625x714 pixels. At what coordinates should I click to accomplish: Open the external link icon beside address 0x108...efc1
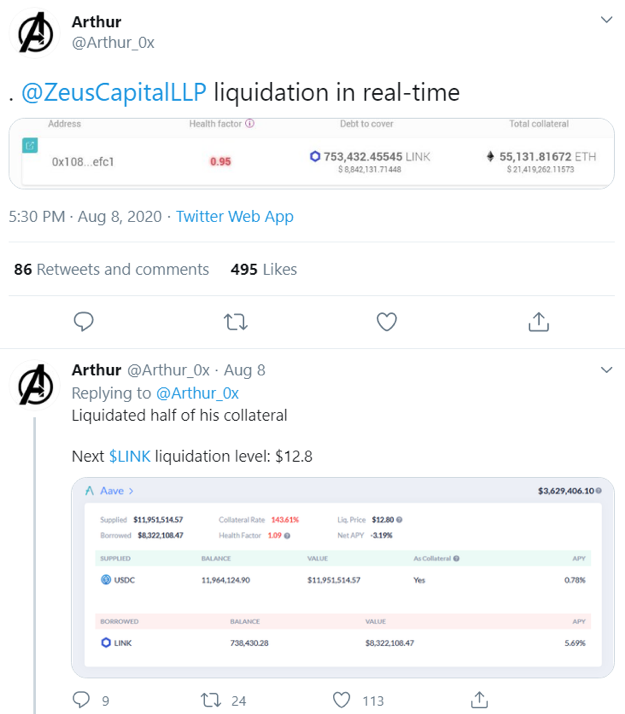tap(30, 146)
